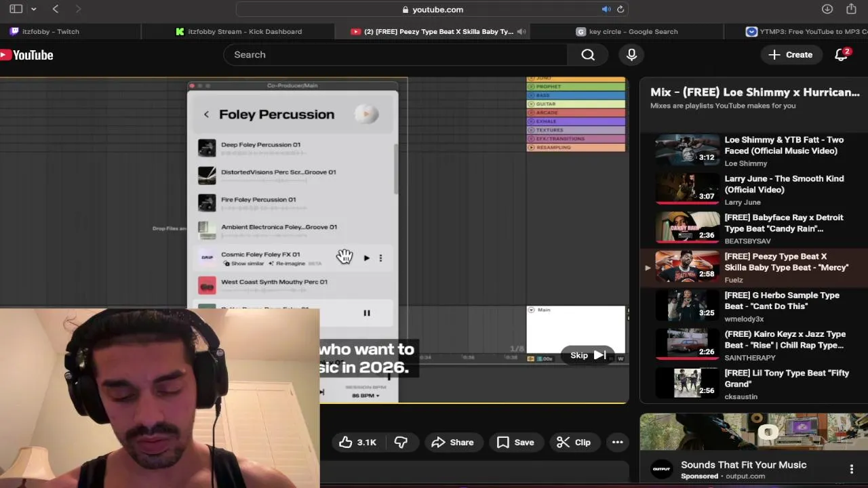Collapse the EFX/TRANSITIONS track group
868x488 pixels.
click(x=532, y=139)
